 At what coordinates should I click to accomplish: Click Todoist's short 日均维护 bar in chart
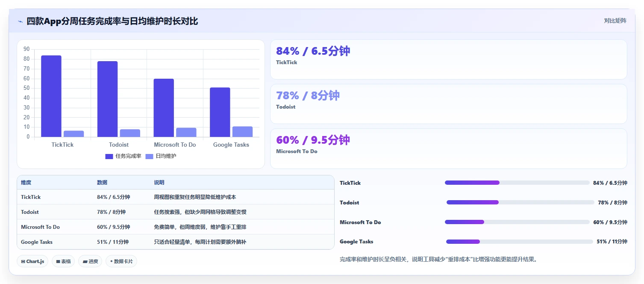coord(130,133)
